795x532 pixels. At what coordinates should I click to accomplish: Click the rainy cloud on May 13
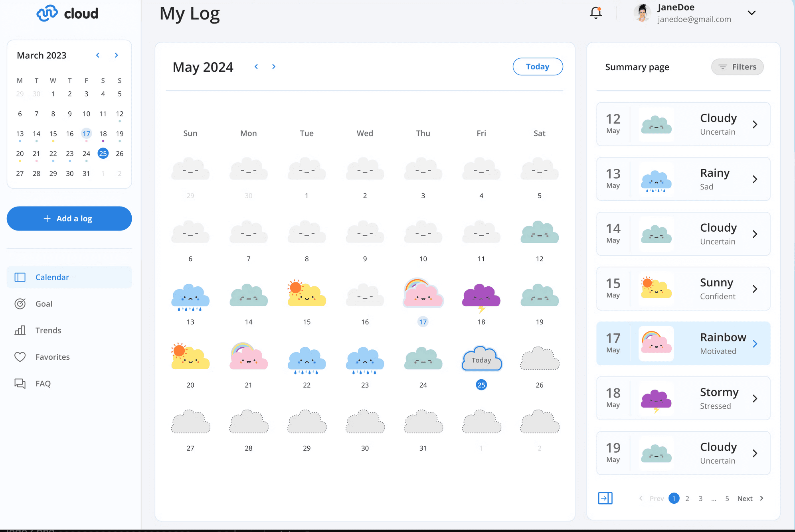[x=190, y=298]
